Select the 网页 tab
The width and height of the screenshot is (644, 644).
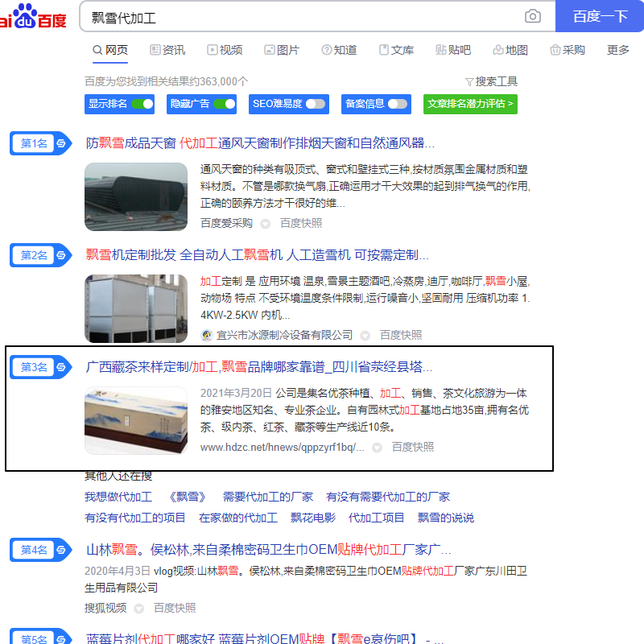click(x=110, y=50)
